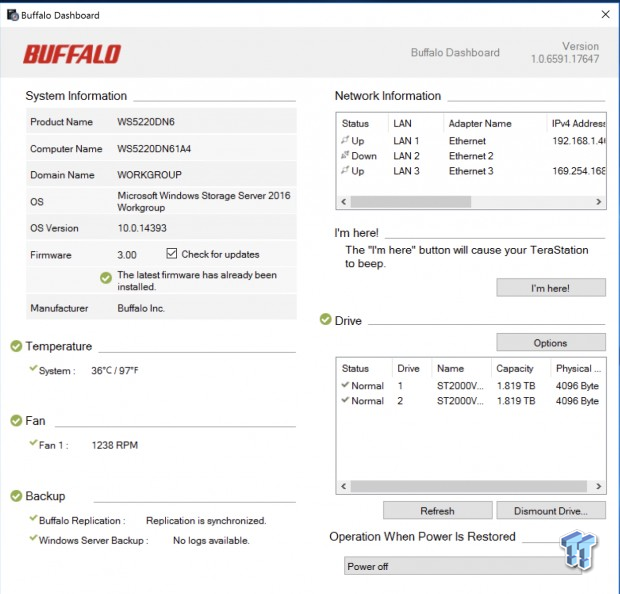The image size is (620, 594).
Task: Click the IPv4 Address column header
Action: [579, 124]
